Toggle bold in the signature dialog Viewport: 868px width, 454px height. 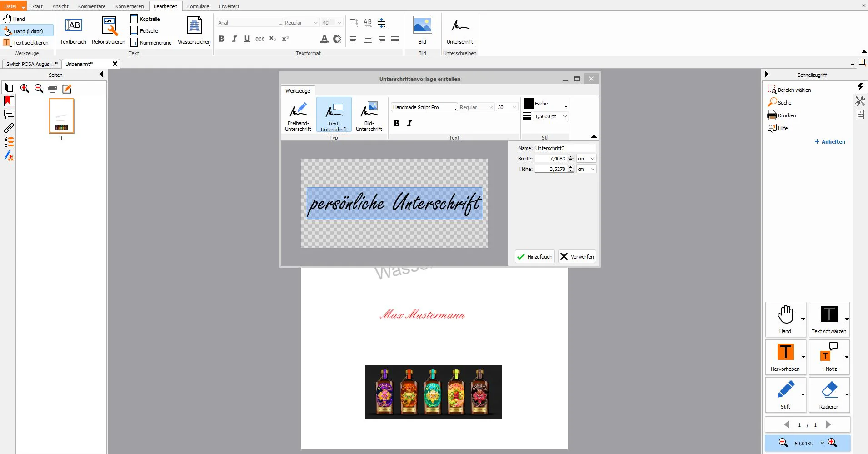point(396,123)
